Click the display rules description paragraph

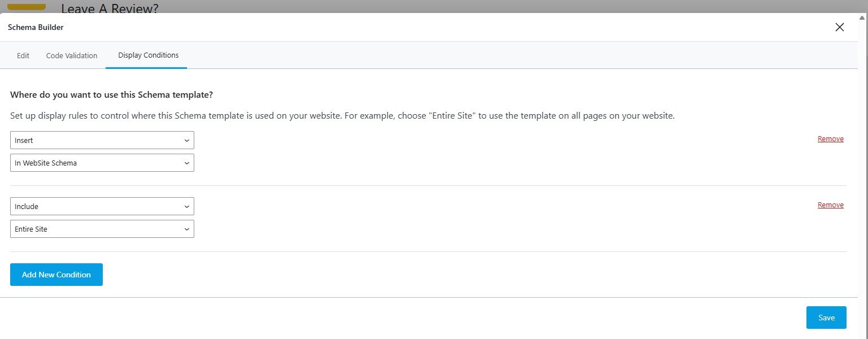click(x=342, y=116)
